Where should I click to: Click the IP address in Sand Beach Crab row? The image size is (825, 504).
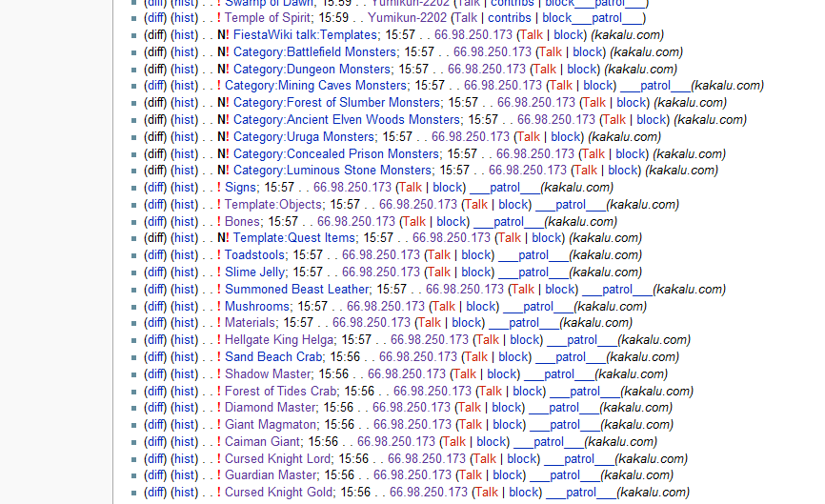click(418, 357)
